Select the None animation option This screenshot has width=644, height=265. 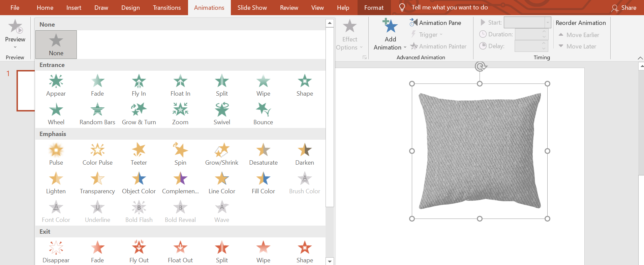tap(56, 45)
